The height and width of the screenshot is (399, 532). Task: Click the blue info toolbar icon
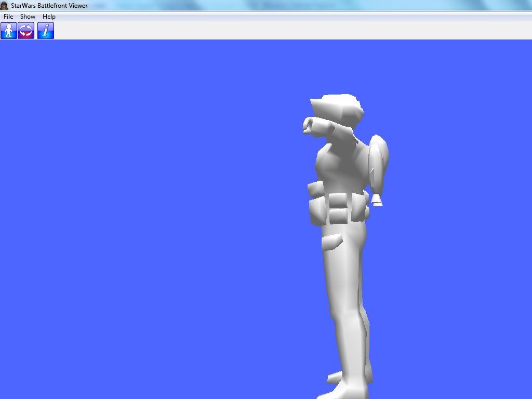click(46, 31)
